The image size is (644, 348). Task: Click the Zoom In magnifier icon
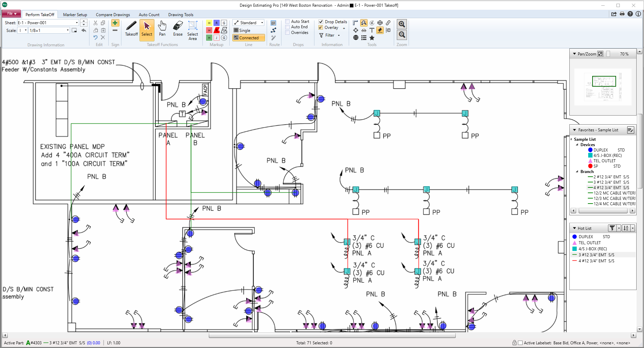[x=402, y=24]
